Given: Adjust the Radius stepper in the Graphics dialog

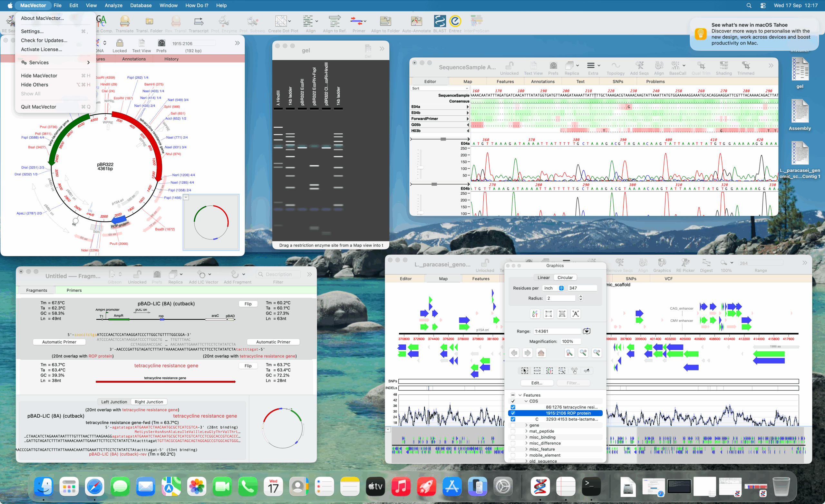Looking at the screenshot, I should 581,298.
